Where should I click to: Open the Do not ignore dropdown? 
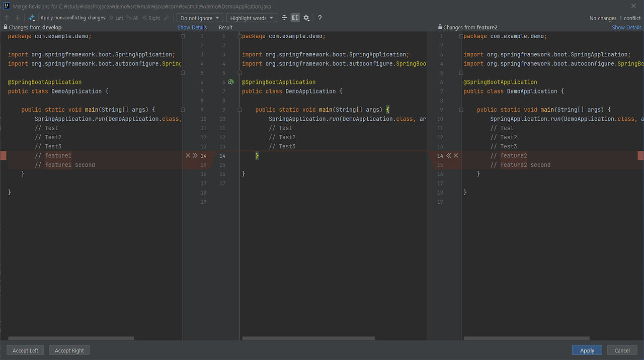tap(200, 18)
